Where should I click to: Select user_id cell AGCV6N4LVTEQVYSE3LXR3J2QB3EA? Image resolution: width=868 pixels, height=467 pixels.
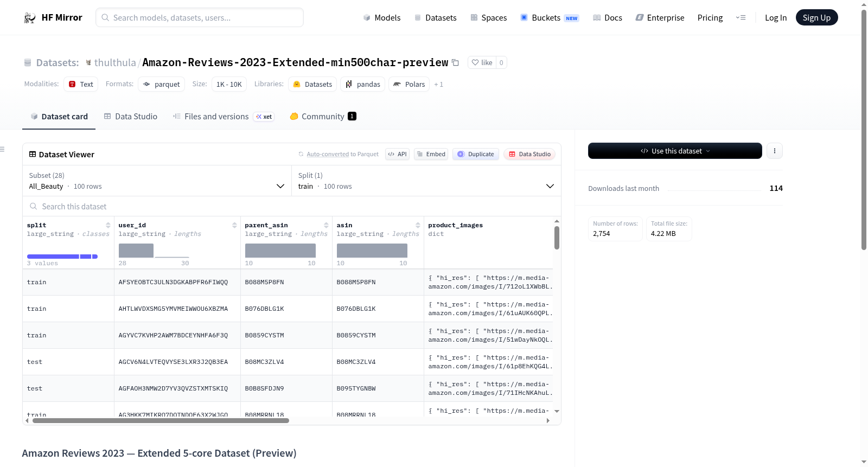(173, 362)
